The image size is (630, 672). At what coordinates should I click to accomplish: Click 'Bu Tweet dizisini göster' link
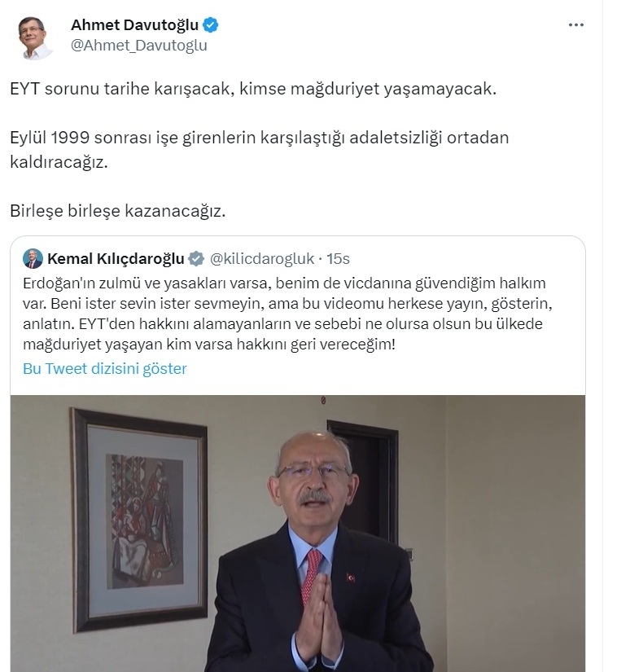click(x=104, y=368)
